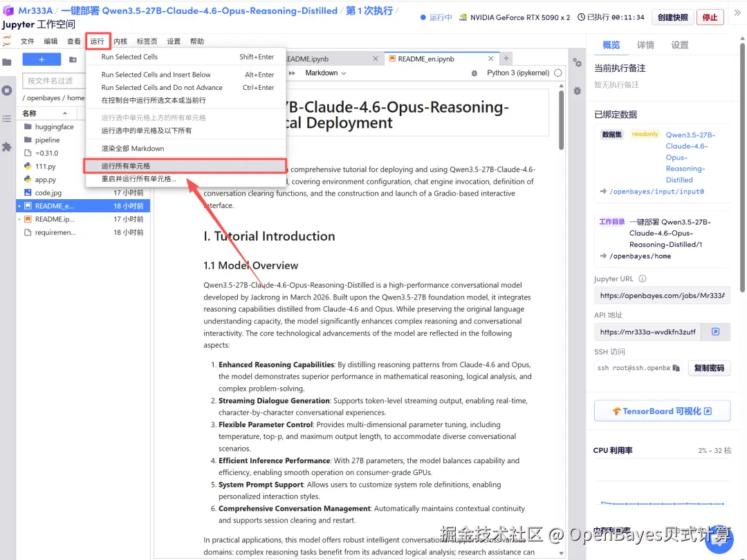
Task: Click the Jupyter URL field
Action: tap(662, 296)
